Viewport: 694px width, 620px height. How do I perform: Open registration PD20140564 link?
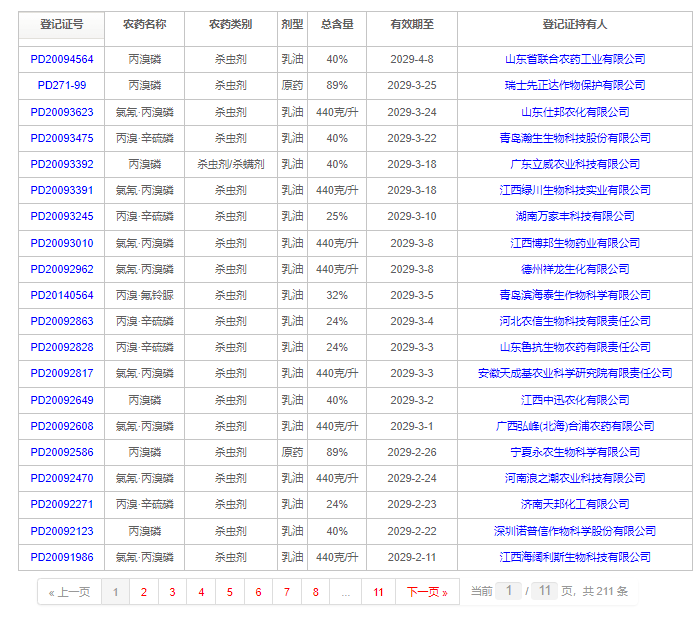tap(62, 295)
